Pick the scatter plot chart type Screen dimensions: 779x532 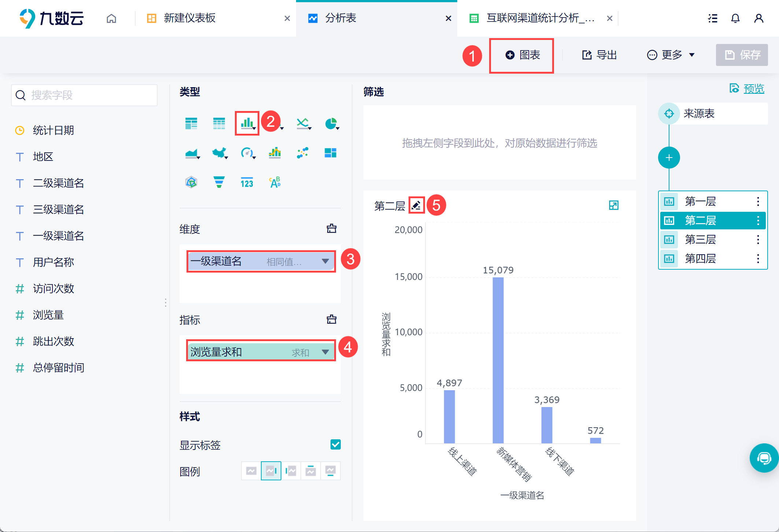coord(303,152)
